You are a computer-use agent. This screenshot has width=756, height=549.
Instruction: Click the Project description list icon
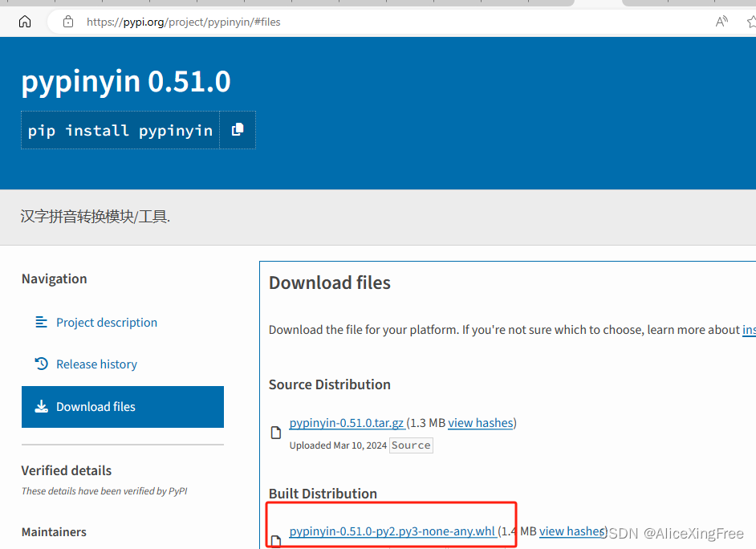(42, 322)
